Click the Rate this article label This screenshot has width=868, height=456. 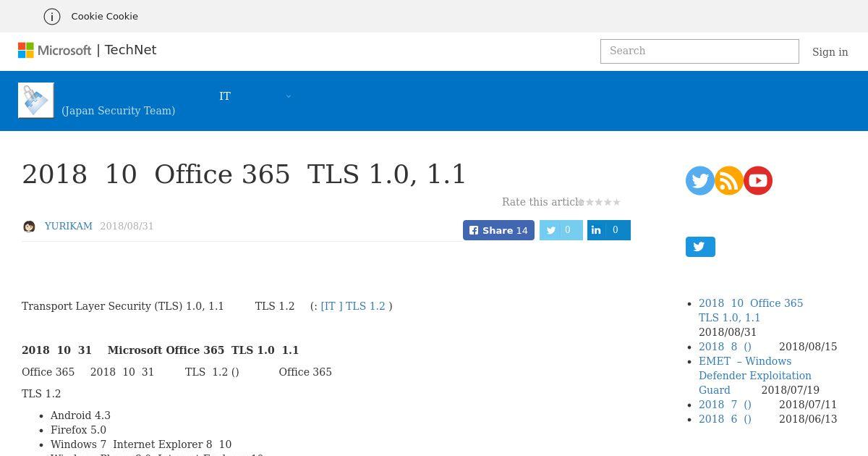(x=542, y=202)
